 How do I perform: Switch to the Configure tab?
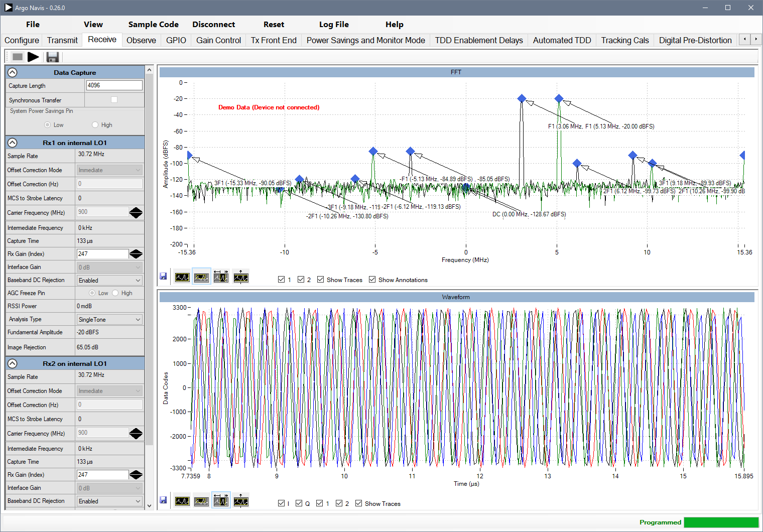22,40
